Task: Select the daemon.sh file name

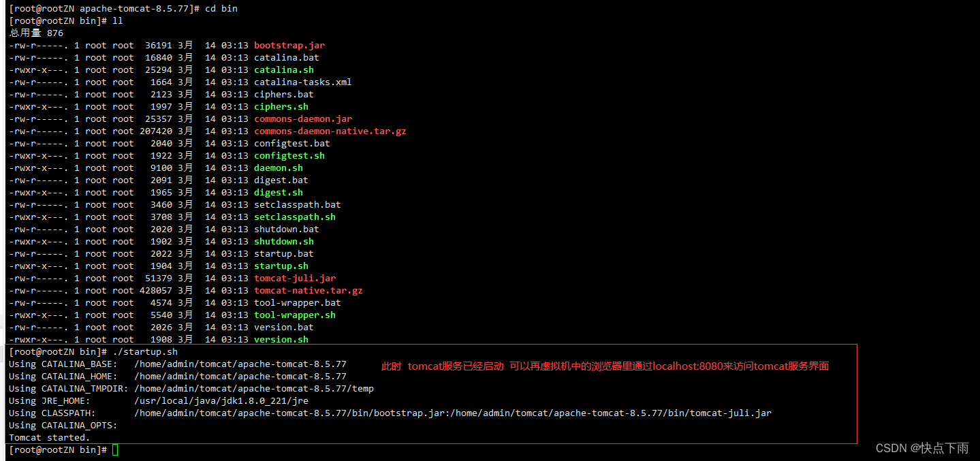Action: point(279,168)
